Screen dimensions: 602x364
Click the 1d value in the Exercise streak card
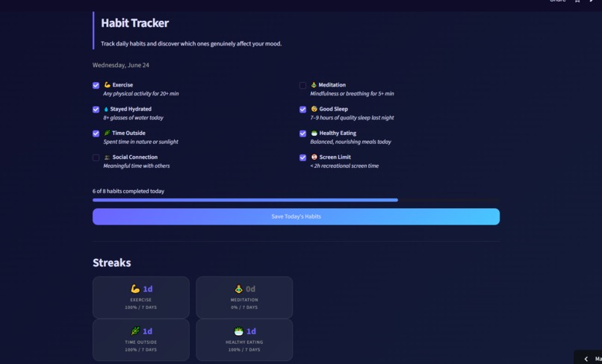click(148, 289)
